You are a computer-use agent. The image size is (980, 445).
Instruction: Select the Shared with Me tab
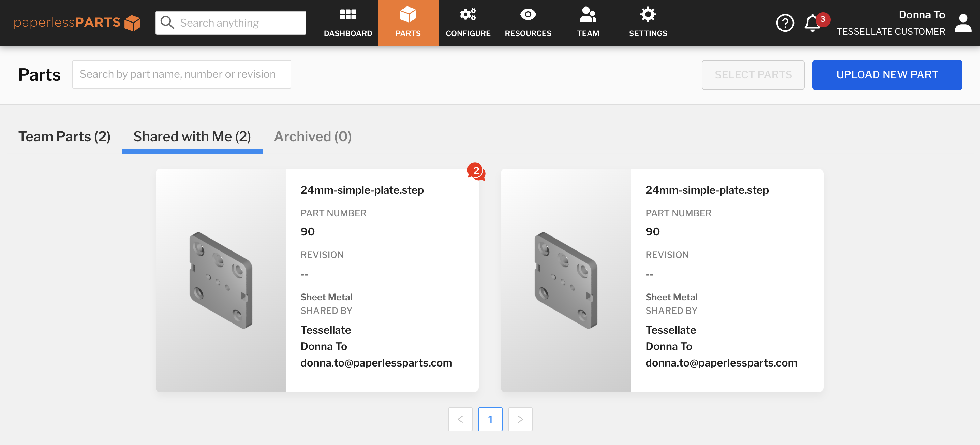192,137
